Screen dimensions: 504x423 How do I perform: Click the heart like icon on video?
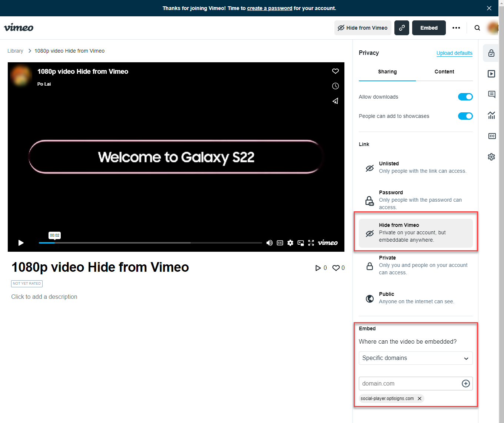point(335,71)
